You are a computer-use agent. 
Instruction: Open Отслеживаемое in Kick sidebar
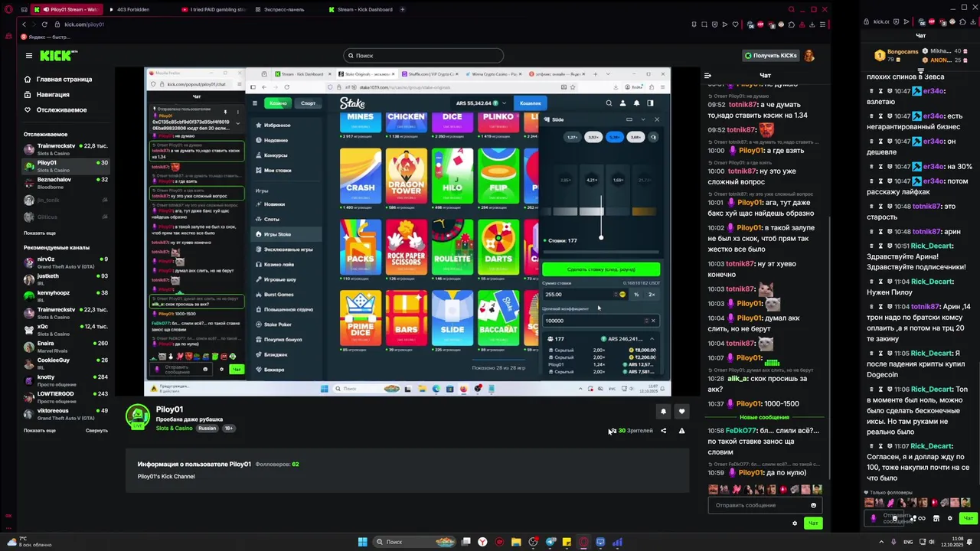click(x=55, y=110)
